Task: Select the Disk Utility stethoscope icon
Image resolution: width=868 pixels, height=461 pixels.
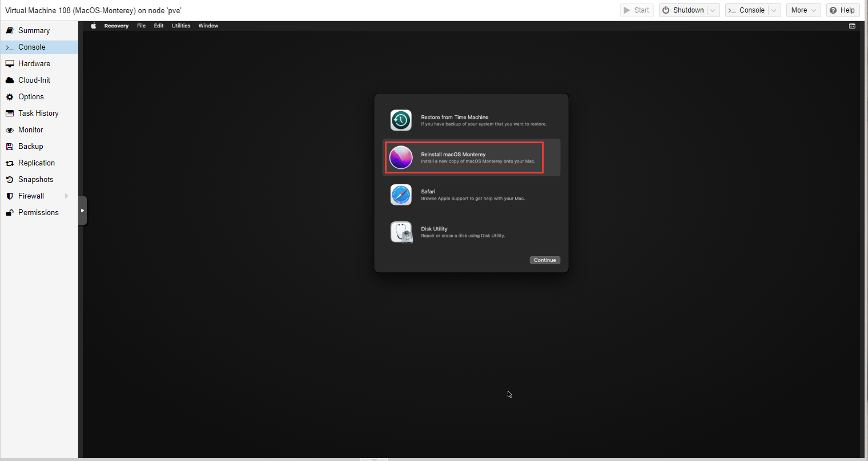Action: 401,232
